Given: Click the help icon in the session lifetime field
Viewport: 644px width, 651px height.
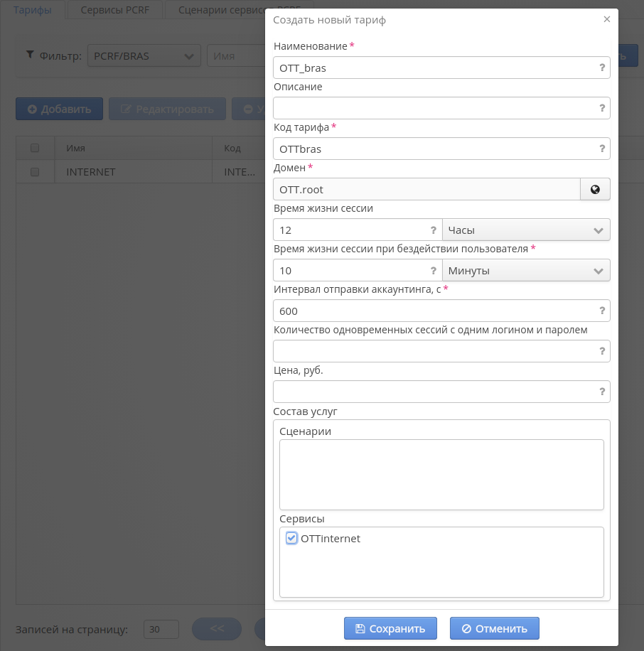Looking at the screenshot, I should [x=433, y=230].
